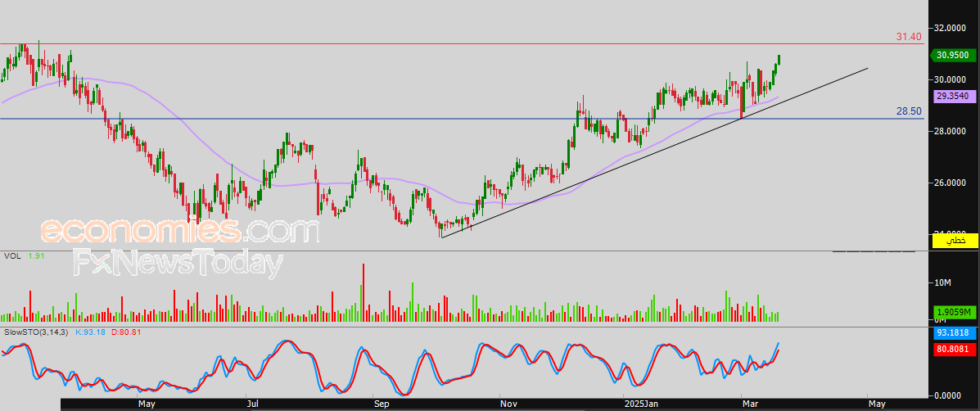Image resolution: width=980 pixels, height=411 pixels.
Task: Click the Sep label on the time axis
Action: click(x=382, y=404)
